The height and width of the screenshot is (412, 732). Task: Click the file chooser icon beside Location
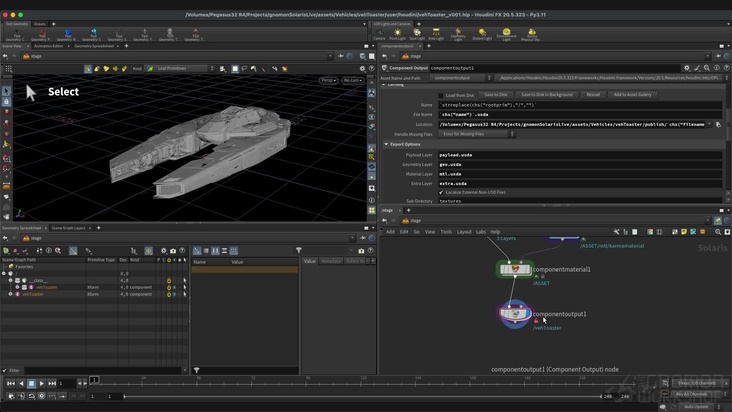pyautogui.click(x=717, y=124)
